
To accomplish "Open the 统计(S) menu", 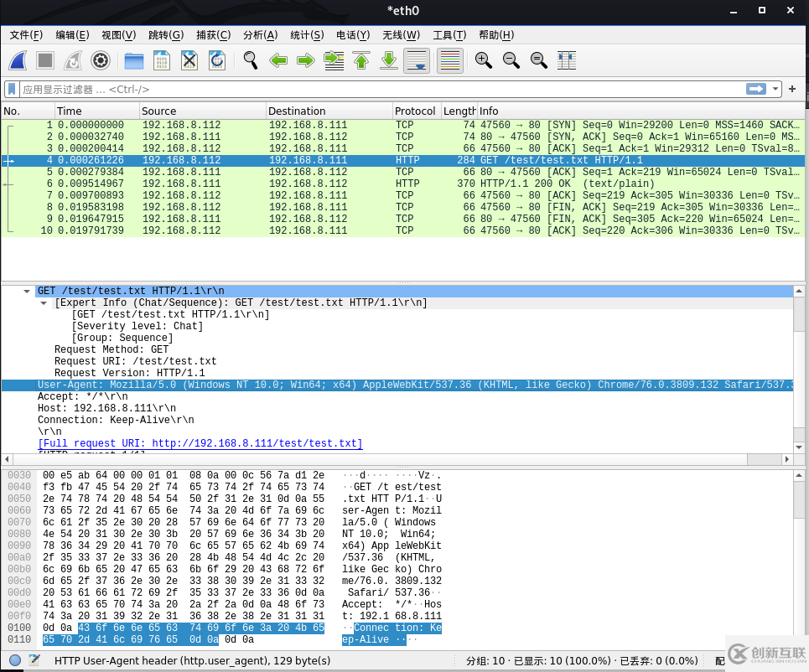I will (307, 35).
